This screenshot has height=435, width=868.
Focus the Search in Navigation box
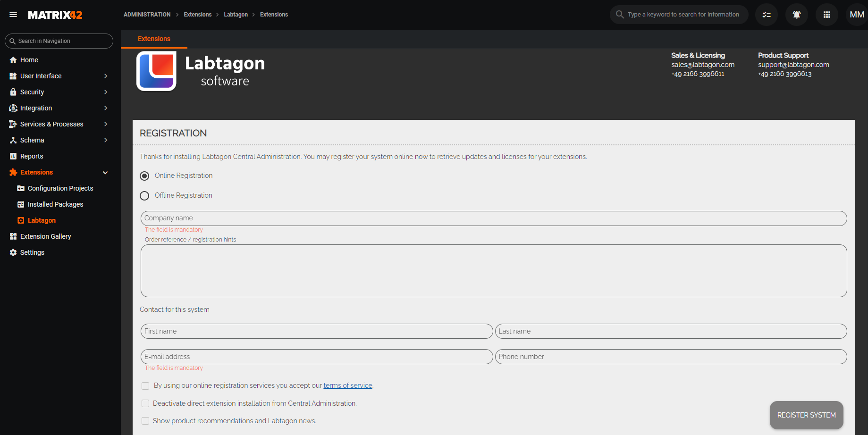click(x=59, y=41)
